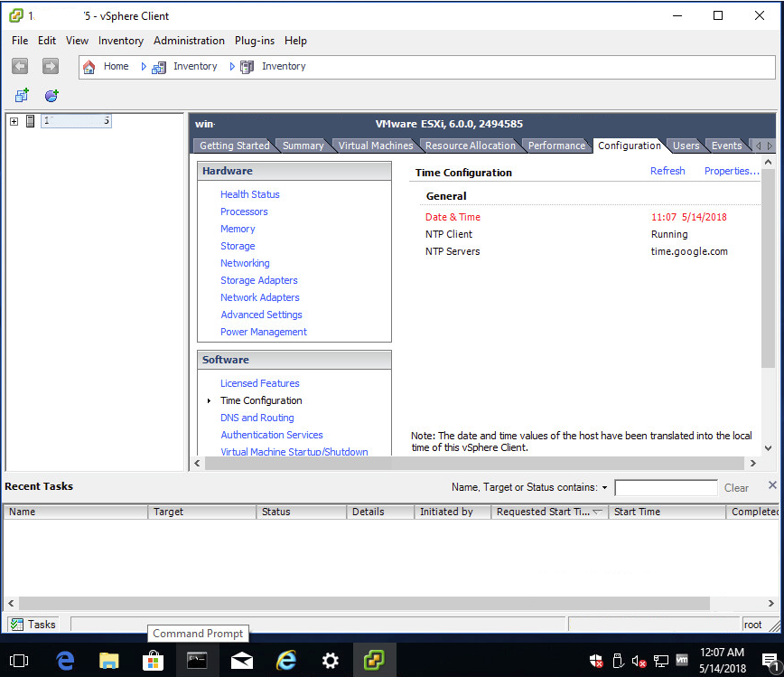
Task: Open the Microsoft Store taskbar icon
Action: 153,661
